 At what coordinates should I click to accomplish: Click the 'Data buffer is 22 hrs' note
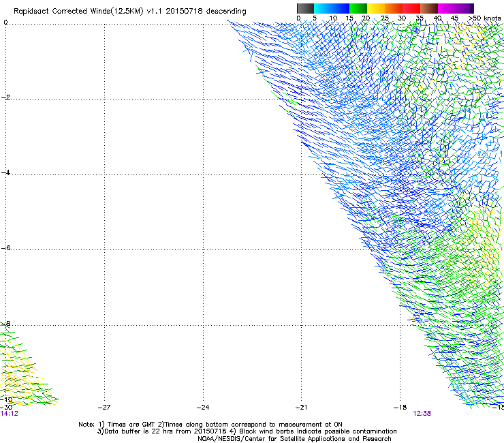(x=247, y=431)
